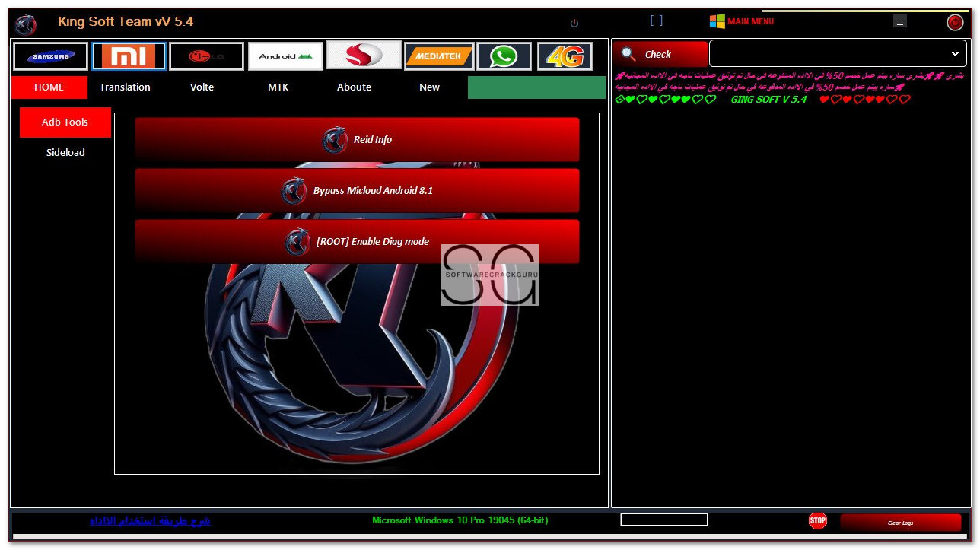This screenshot has width=980, height=550.
Task: Switch to the MTK tab
Action: (278, 87)
